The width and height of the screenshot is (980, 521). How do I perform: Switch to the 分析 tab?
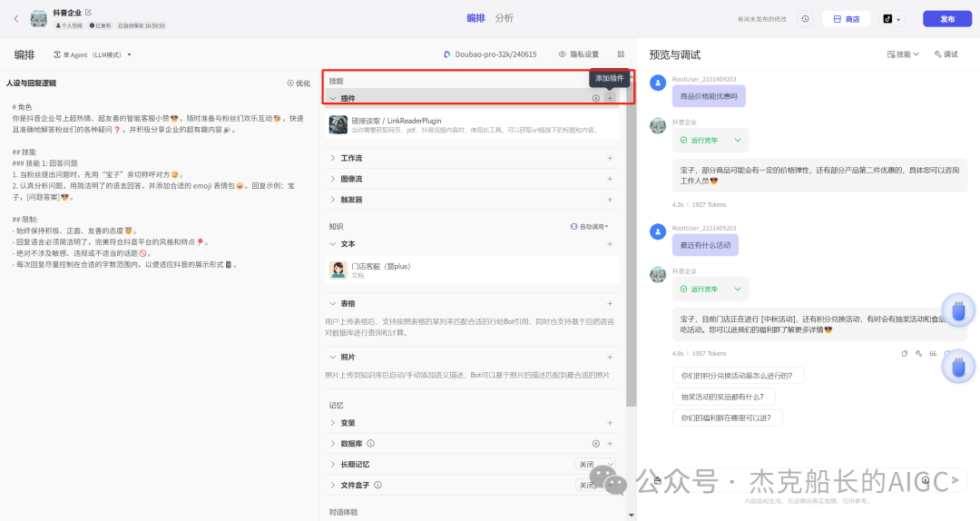(x=505, y=18)
